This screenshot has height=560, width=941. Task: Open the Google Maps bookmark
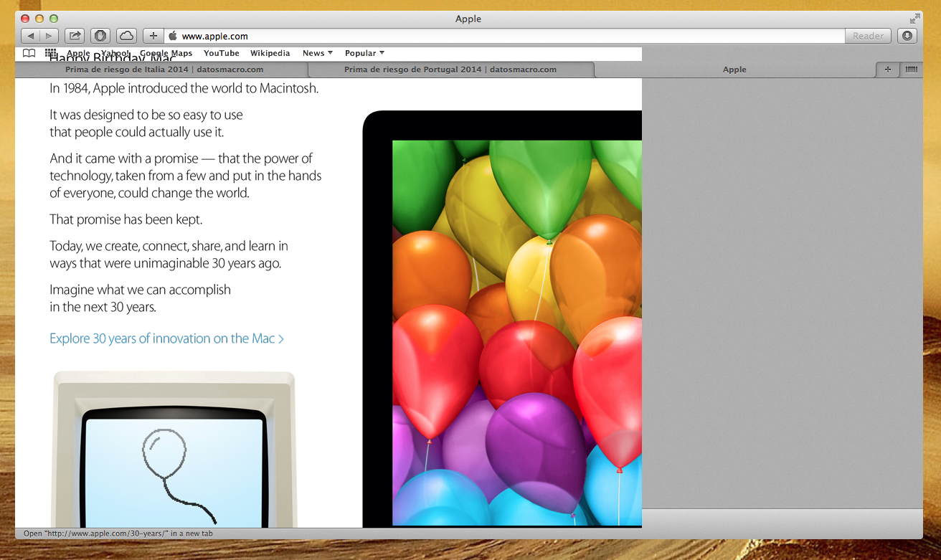pos(166,54)
